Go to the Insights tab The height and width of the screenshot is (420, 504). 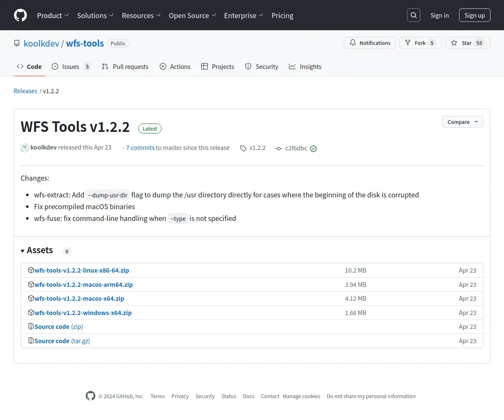(305, 66)
